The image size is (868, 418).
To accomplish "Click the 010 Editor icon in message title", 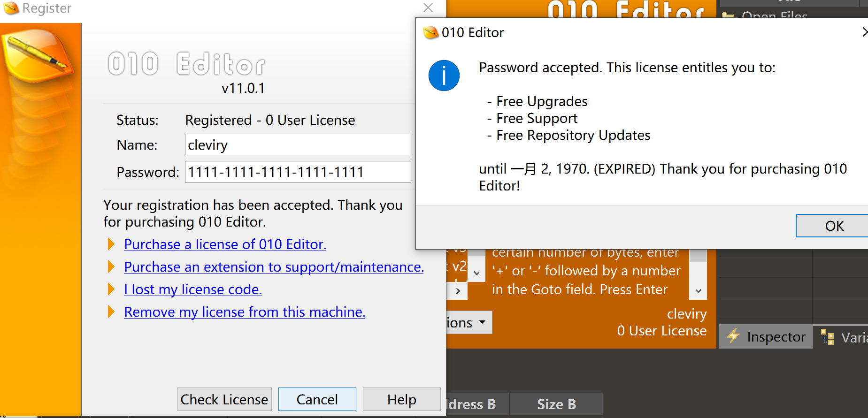I will [x=430, y=32].
